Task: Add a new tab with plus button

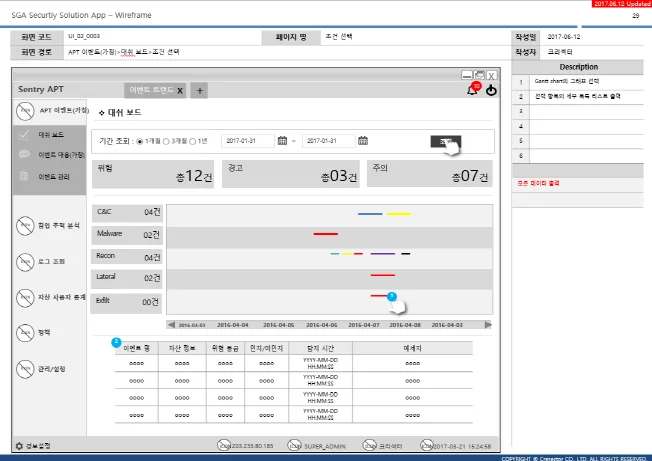Action: (x=200, y=90)
